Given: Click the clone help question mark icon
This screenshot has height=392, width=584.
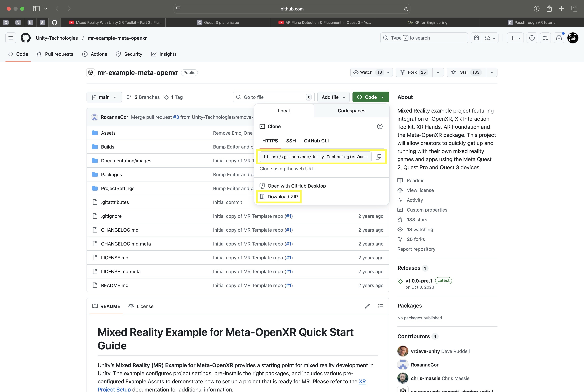Looking at the screenshot, I should pos(380,127).
